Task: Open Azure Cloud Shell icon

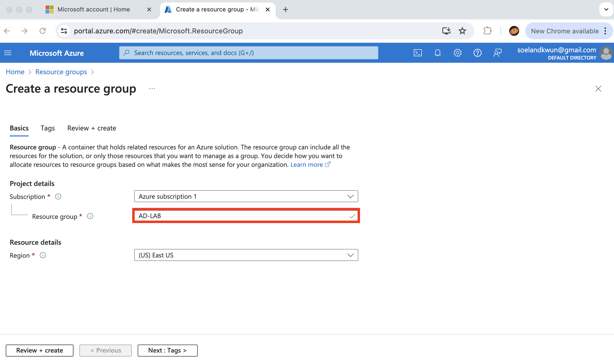Action: 418,53
